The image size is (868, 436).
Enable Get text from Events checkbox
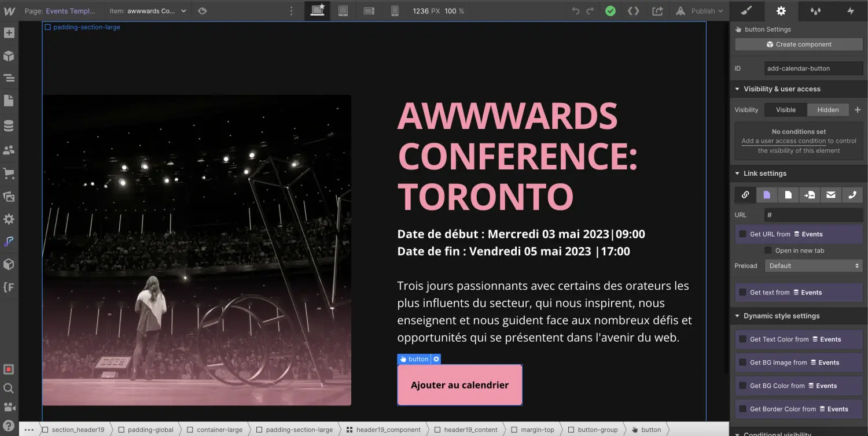(x=742, y=293)
